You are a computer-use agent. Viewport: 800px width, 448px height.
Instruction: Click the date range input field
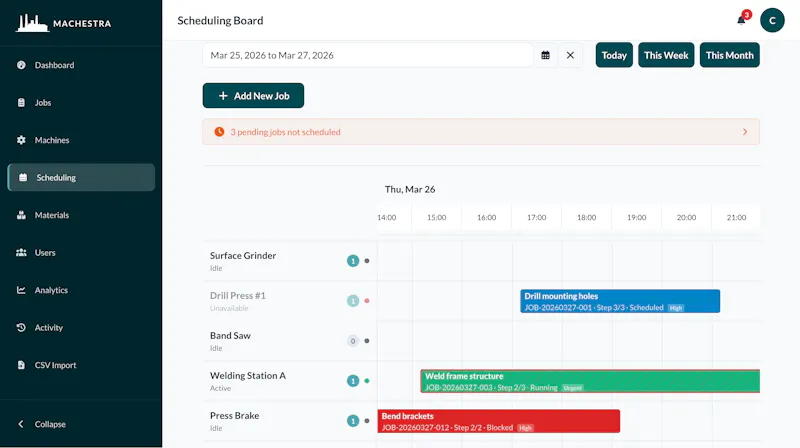pyautogui.click(x=367, y=55)
